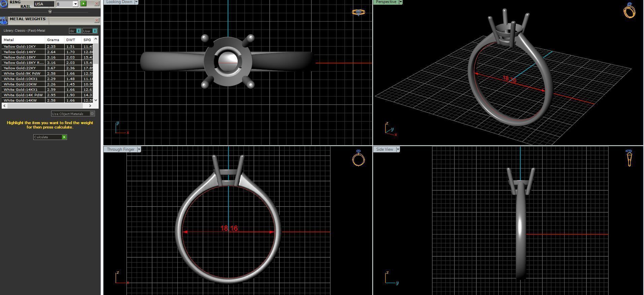The height and width of the screenshot is (295, 644).
Task: Click the USA ring size standard field
Action: (x=44, y=4)
